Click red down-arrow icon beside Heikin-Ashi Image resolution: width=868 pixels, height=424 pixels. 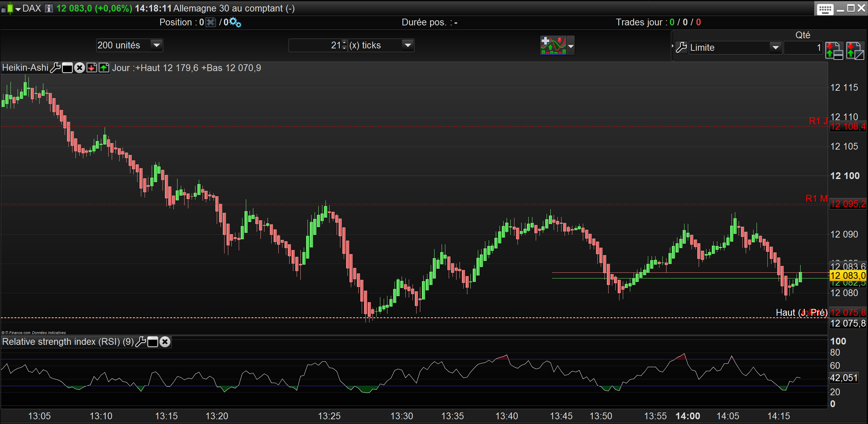click(x=92, y=68)
